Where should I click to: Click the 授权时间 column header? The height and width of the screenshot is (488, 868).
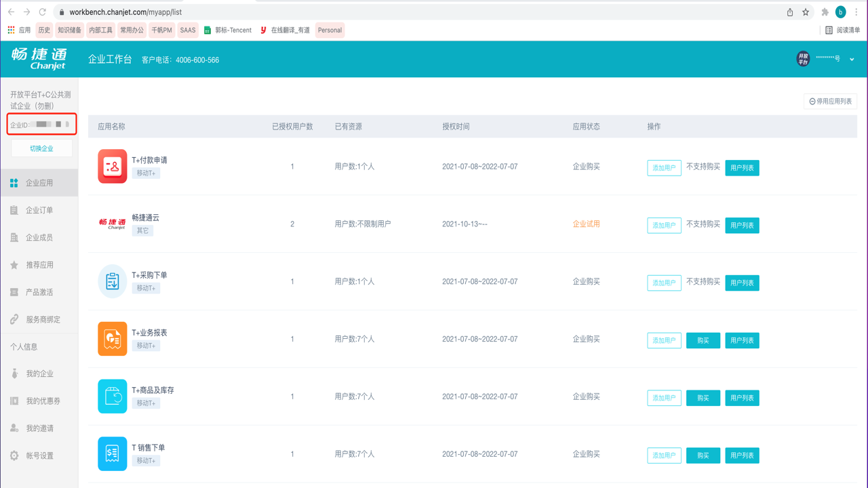click(x=456, y=127)
